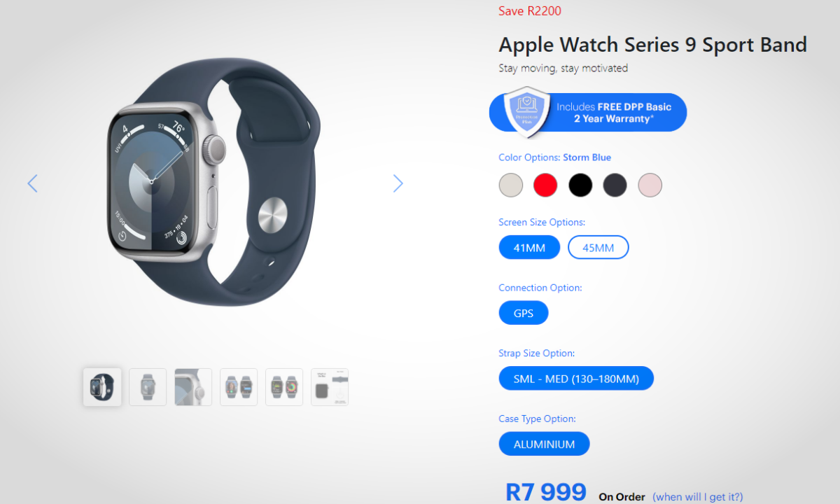This screenshot has width=840, height=504.
Task: Open the fifth colorful watch faces thumbnail
Action: 284,387
